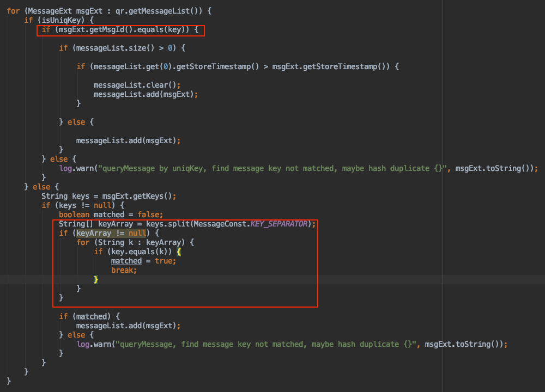Click 'boolean matched = false;' declaration
The image size is (545, 392).
111,215
